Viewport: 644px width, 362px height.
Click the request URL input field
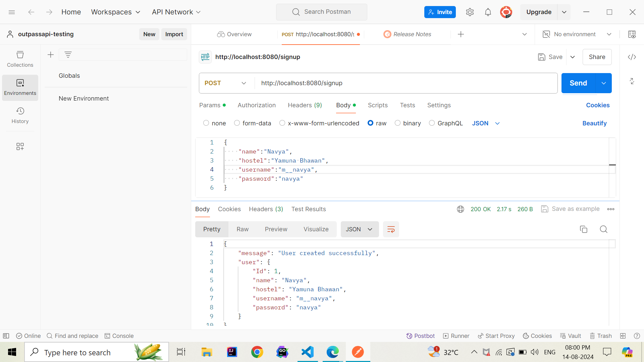click(x=402, y=83)
